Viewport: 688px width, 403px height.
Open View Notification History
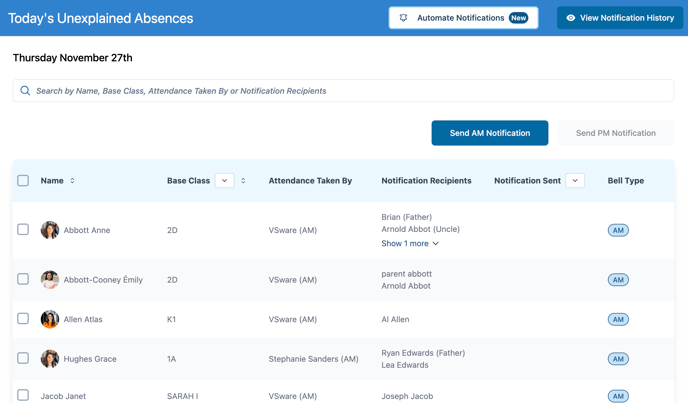[620, 18]
